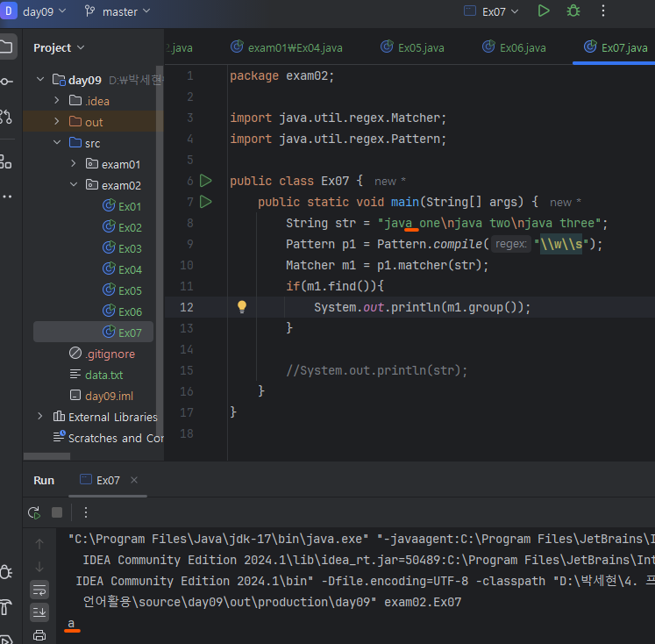Expand the exam01 package folder
Image resolution: width=655 pixels, height=644 pixels.
tap(74, 164)
